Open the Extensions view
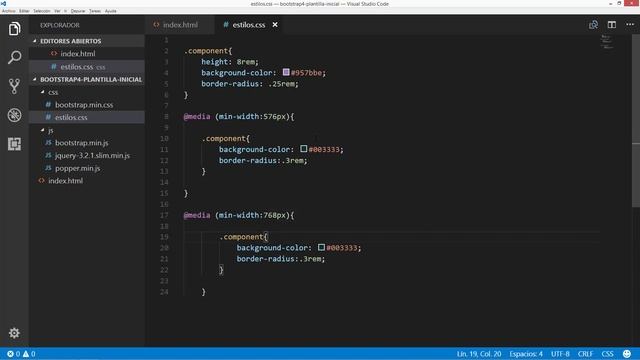The height and width of the screenshot is (360, 640). coord(14,144)
